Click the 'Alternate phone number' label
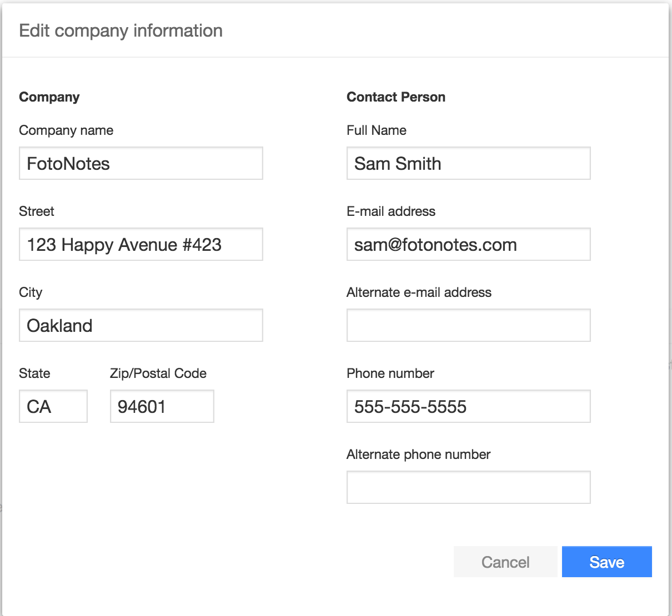 click(x=418, y=455)
